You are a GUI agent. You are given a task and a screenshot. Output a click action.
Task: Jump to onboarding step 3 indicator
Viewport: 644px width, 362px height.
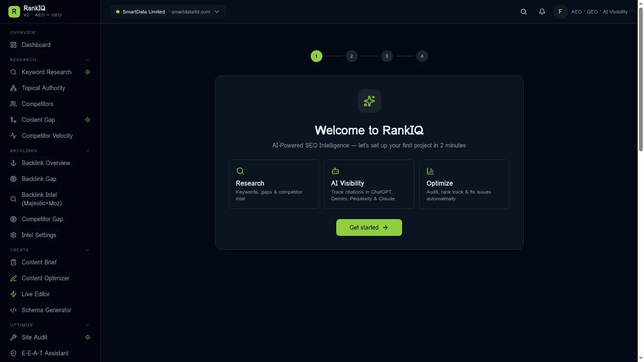(387, 56)
